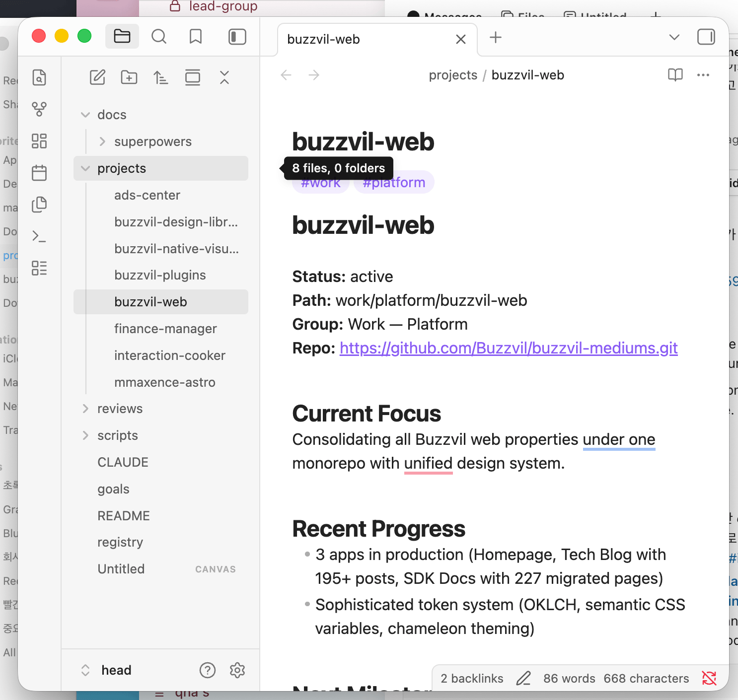The image size is (738, 700).
Task: Open the search panel
Action: pos(158,36)
